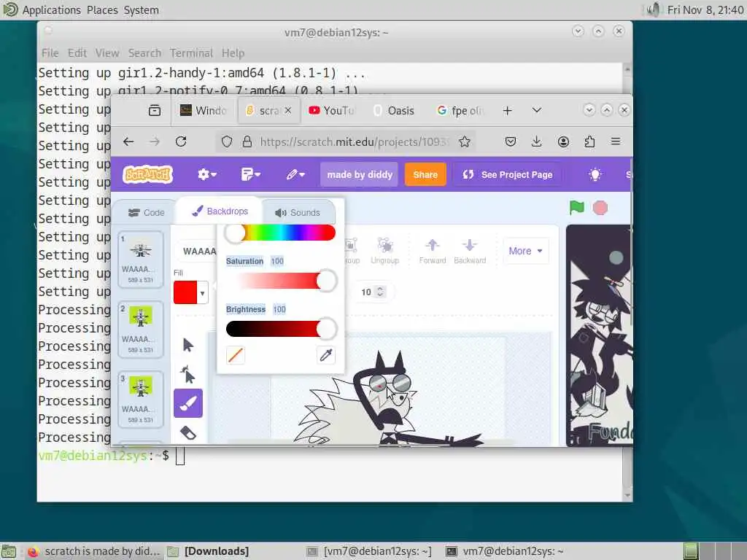Viewport: 747px width, 560px height.
Task: Select the Reshape tool
Action: [x=188, y=374]
